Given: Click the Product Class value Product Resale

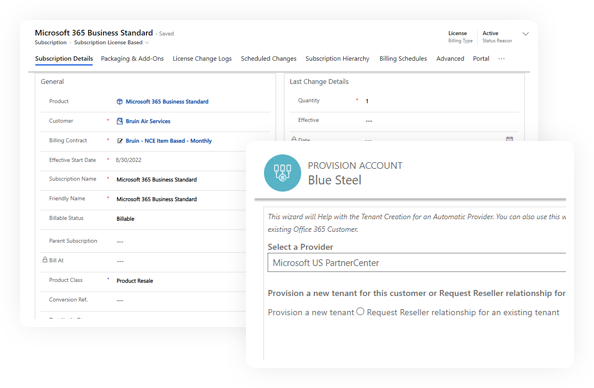Looking at the screenshot, I should click(134, 281).
